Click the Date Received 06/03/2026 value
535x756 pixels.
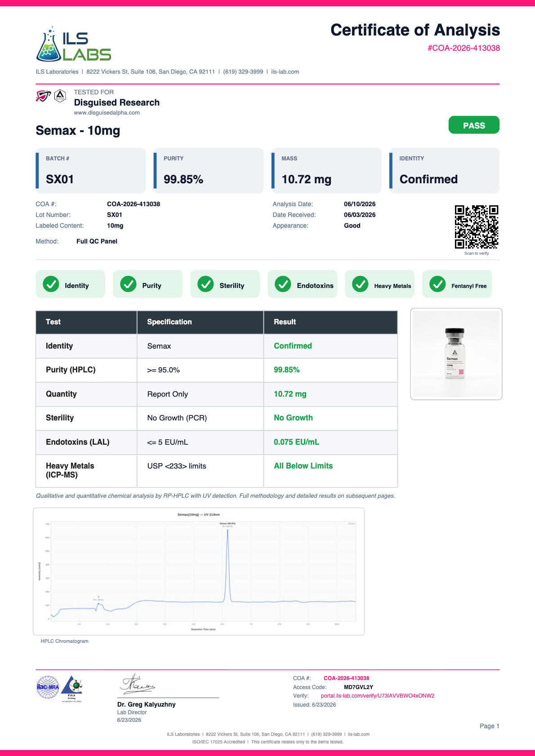click(360, 215)
